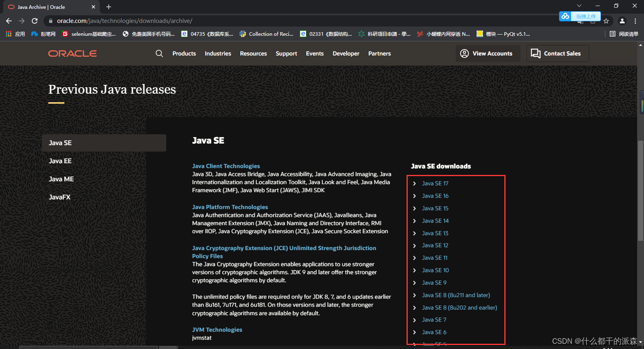Open the tab search chevron in title bar
The image size is (644, 349).
click(579, 6)
